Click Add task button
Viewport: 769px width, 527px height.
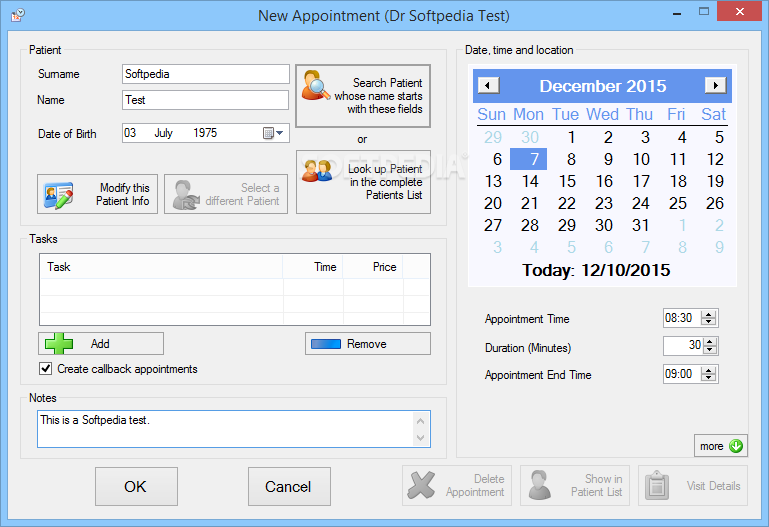101,343
